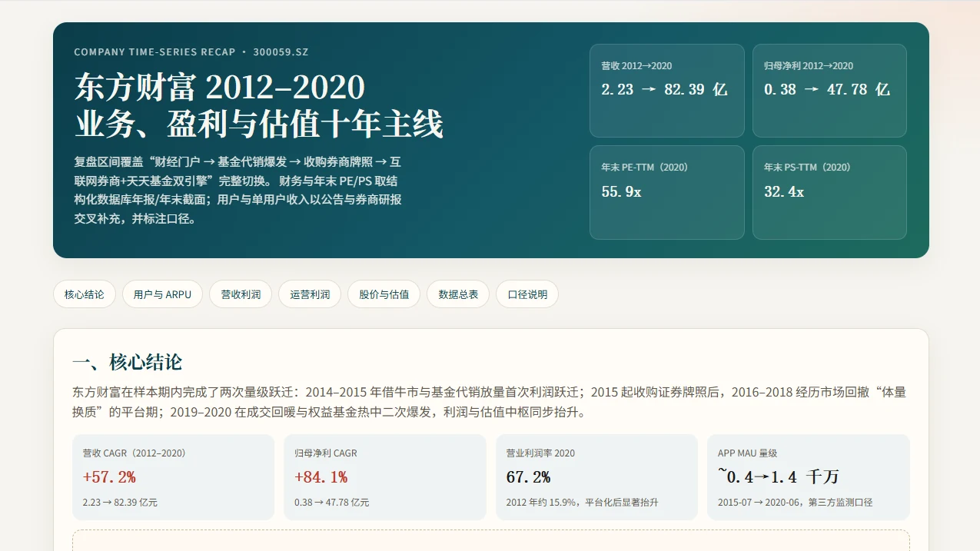
Task: Click the 32.4x PS value
Action: click(x=784, y=191)
